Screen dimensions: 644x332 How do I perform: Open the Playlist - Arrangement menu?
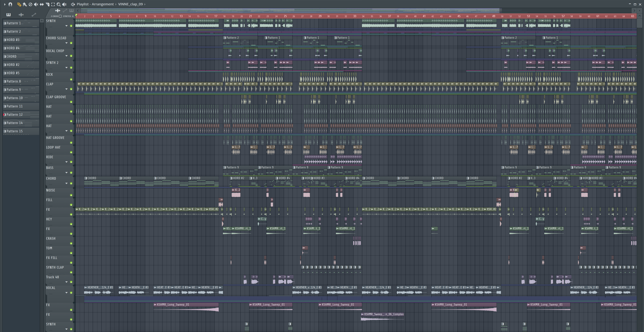point(95,4)
